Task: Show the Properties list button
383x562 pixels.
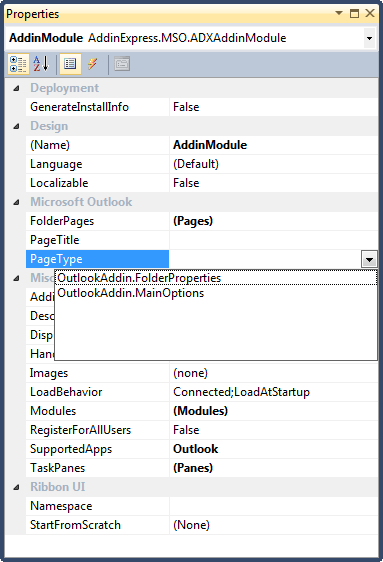Action: point(70,64)
